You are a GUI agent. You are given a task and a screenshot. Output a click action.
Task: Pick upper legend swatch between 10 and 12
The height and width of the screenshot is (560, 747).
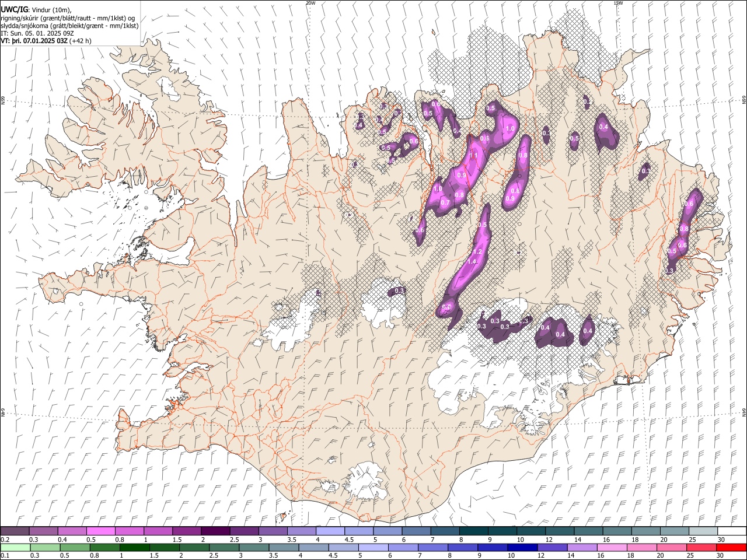pyautogui.click(x=531, y=531)
